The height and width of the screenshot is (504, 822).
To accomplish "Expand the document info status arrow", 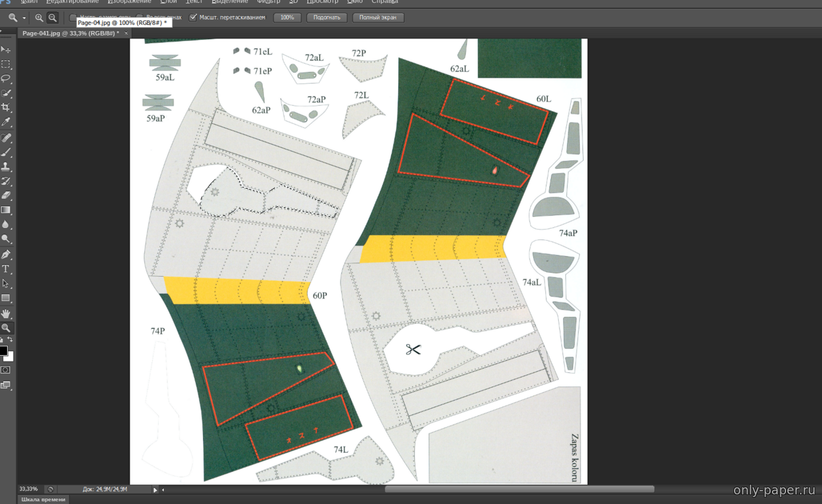I will point(155,489).
